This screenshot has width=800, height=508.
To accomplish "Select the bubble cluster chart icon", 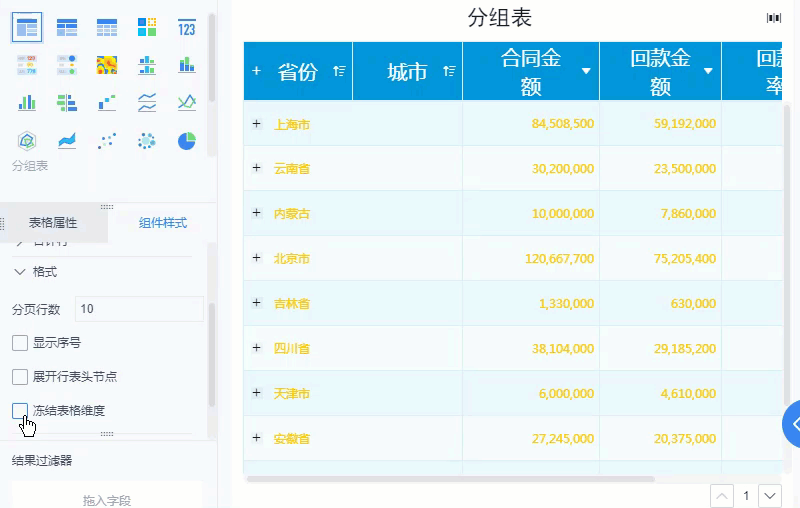I will pos(147,140).
